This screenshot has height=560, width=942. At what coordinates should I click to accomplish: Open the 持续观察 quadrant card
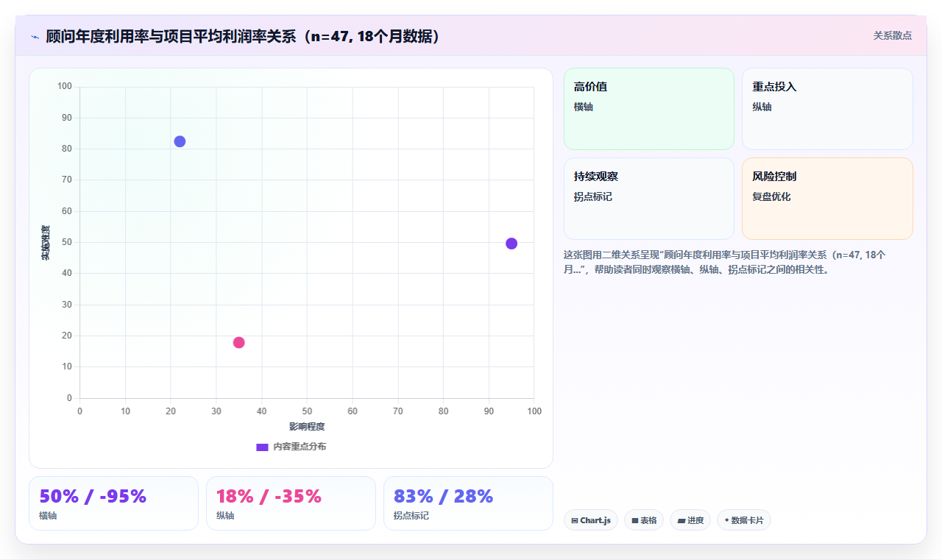click(649, 199)
